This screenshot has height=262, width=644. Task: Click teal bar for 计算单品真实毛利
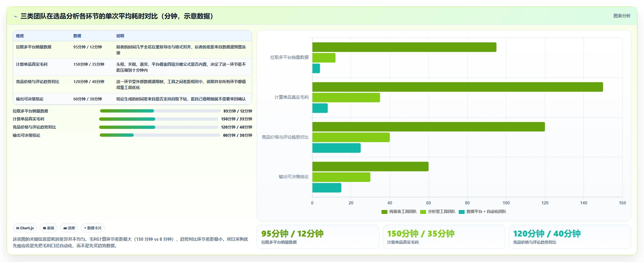(x=320, y=108)
